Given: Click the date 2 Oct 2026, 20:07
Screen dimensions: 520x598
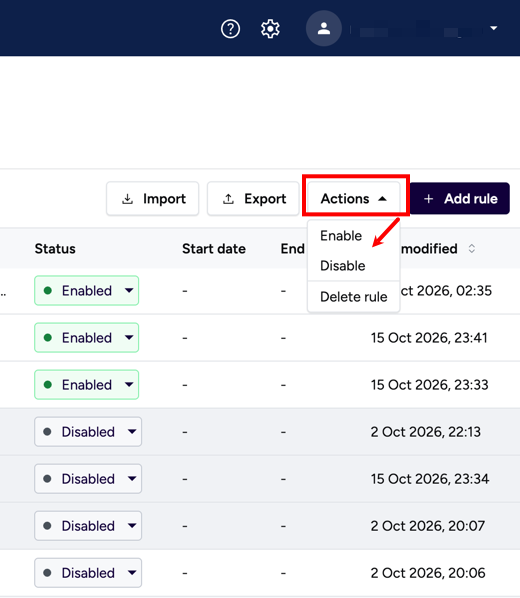Looking at the screenshot, I should [428, 526].
